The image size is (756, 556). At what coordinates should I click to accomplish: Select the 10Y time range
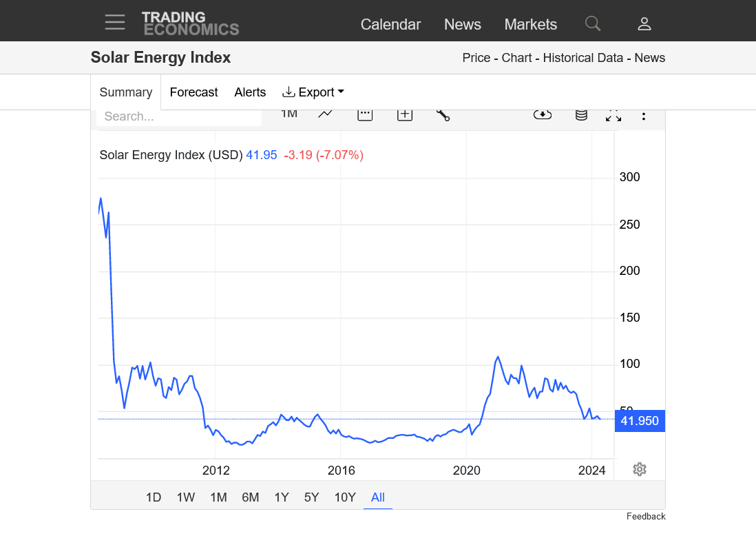(x=345, y=497)
